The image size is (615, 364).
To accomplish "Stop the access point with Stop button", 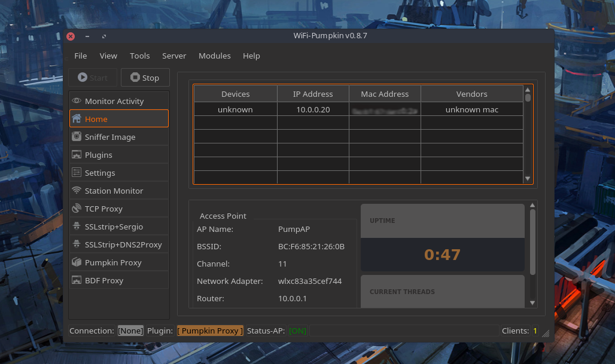I will (x=145, y=78).
